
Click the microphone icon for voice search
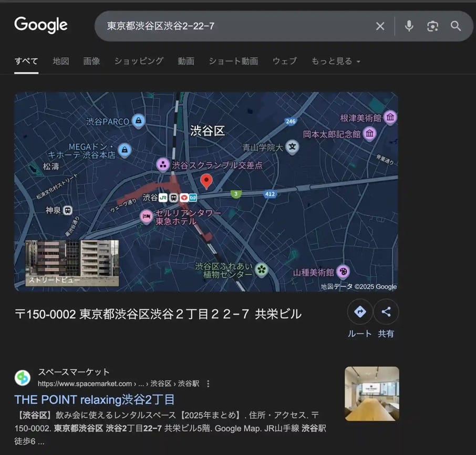409,26
